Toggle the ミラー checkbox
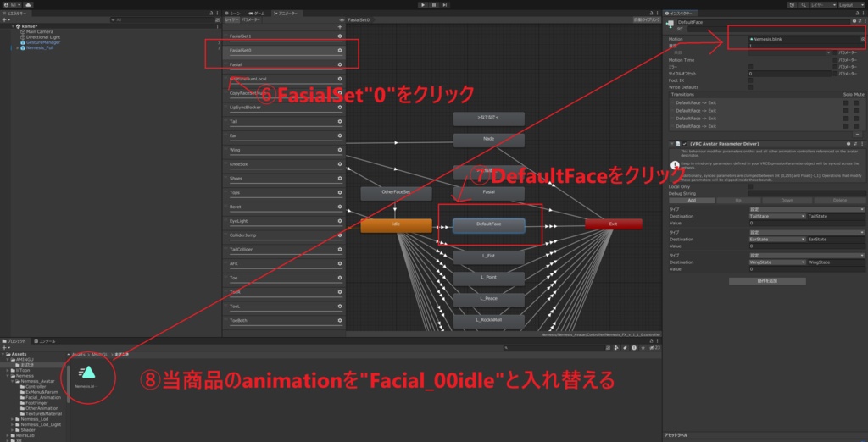 (x=751, y=66)
